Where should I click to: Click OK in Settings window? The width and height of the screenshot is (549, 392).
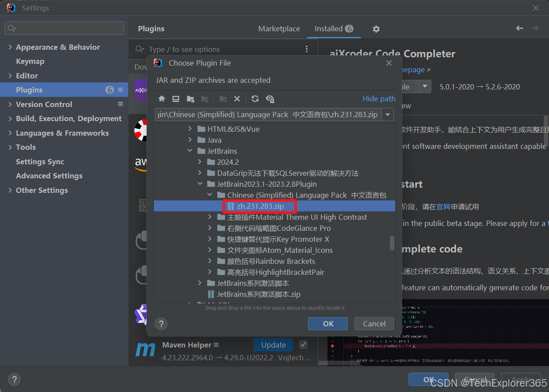[x=428, y=379]
